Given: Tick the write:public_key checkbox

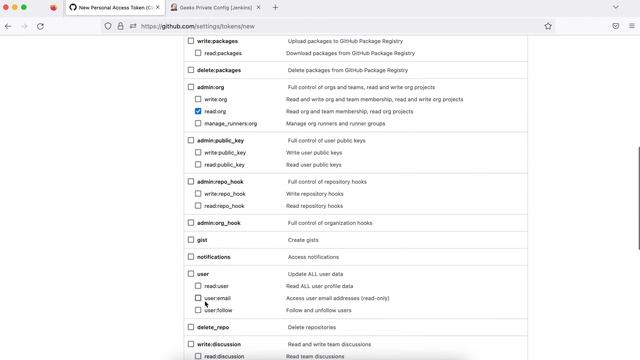Looking at the screenshot, I should (198, 152).
